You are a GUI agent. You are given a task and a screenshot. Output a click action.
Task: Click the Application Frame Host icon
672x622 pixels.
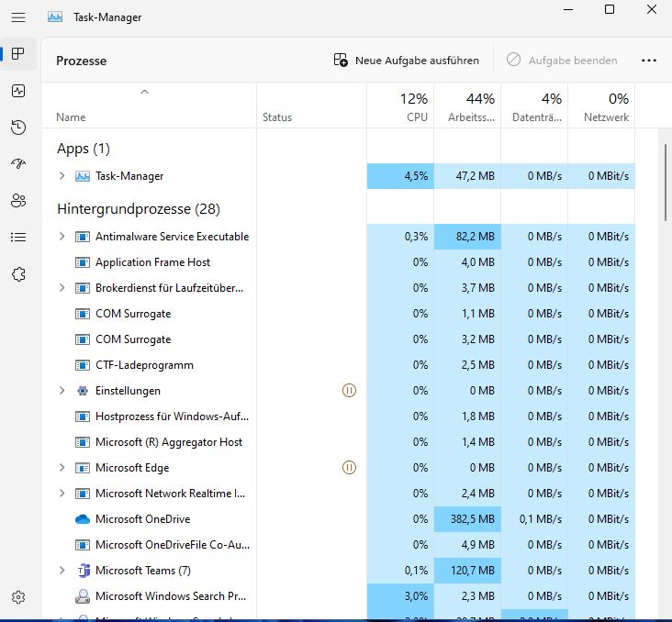(83, 262)
